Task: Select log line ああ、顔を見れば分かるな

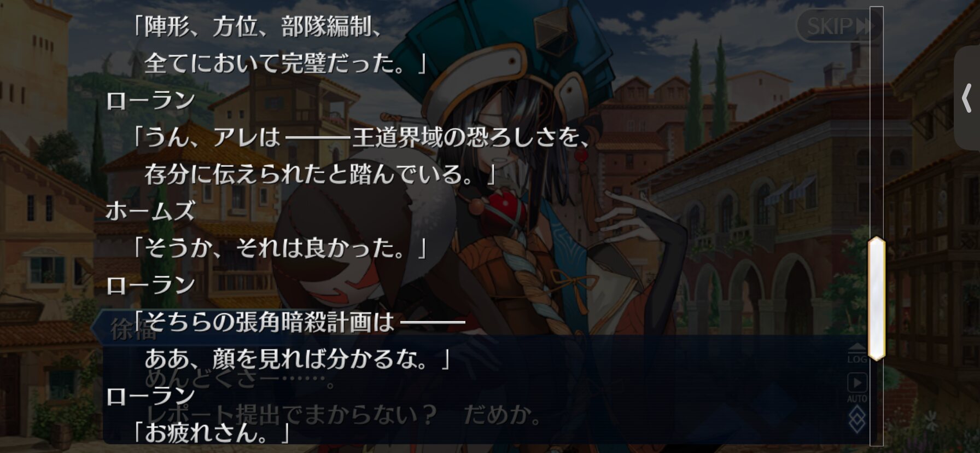Action: [x=297, y=359]
